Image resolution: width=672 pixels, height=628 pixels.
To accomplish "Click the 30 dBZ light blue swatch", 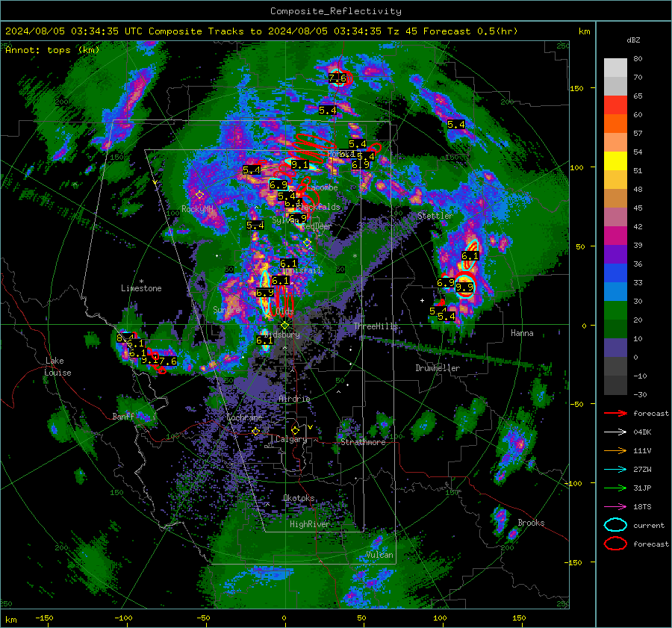I will pyautogui.click(x=615, y=291).
